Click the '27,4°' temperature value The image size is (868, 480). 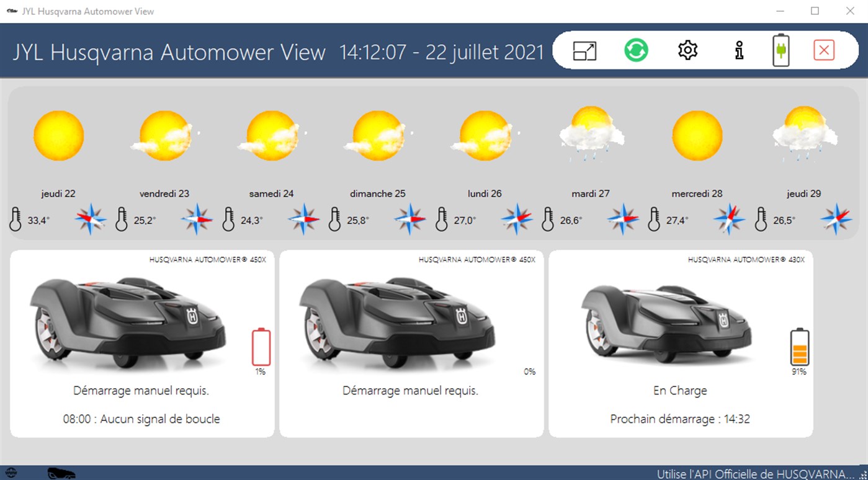(677, 220)
